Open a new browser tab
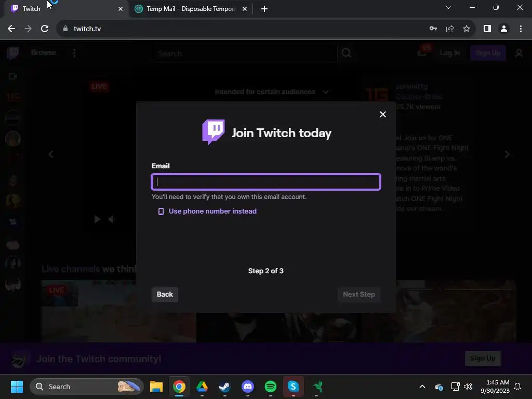532x399 pixels. point(264,9)
